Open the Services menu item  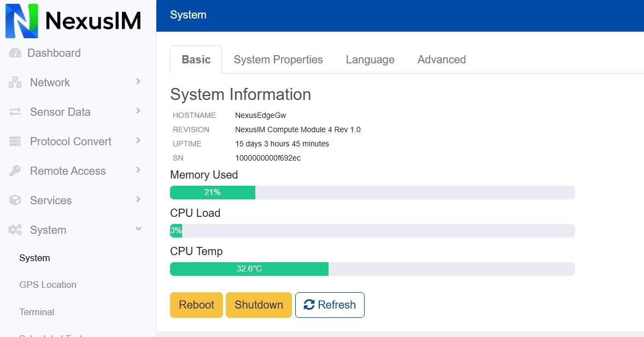click(x=51, y=200)
